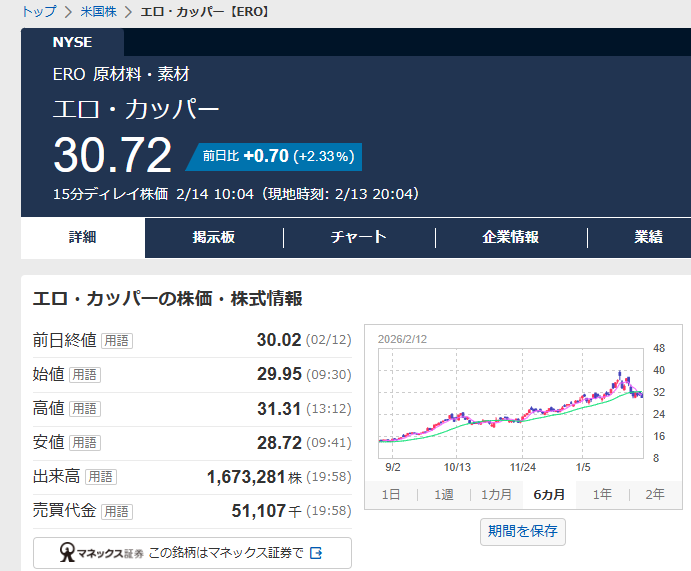Click the トップ breadcrumb link
This screenshot has height=571, width=691.
pos(38,12)
